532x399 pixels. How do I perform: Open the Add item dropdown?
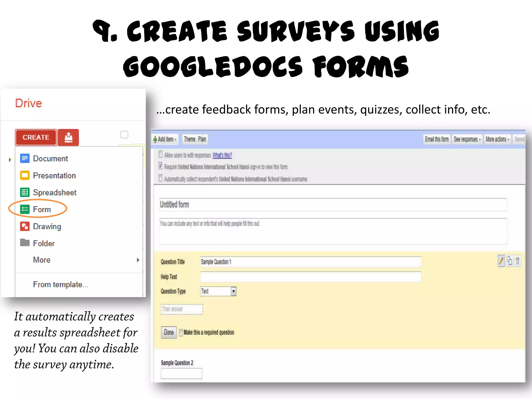(x=165, y=139)
